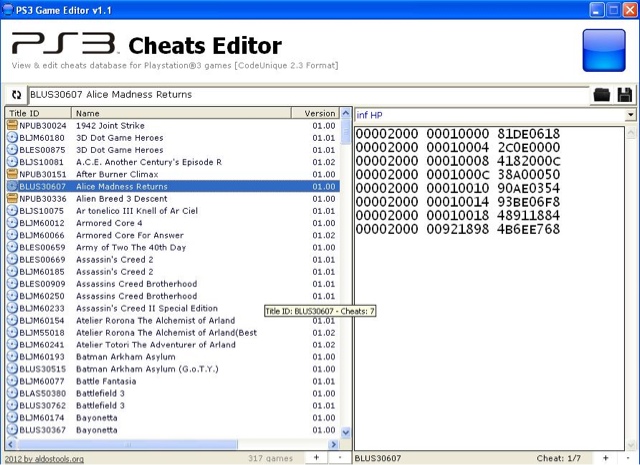Add a game with the games plus button
Screen dimensions: 640x465
(x=316, y=458)
